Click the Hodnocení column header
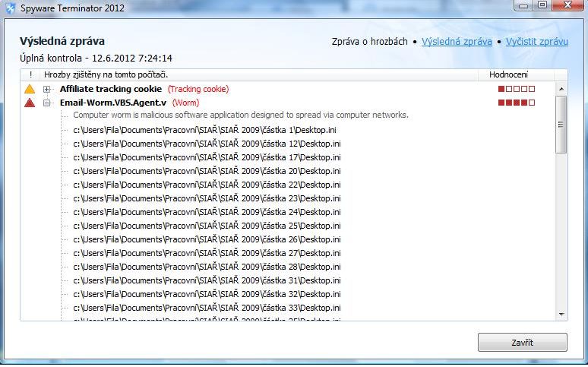 (x=516, y=74)
